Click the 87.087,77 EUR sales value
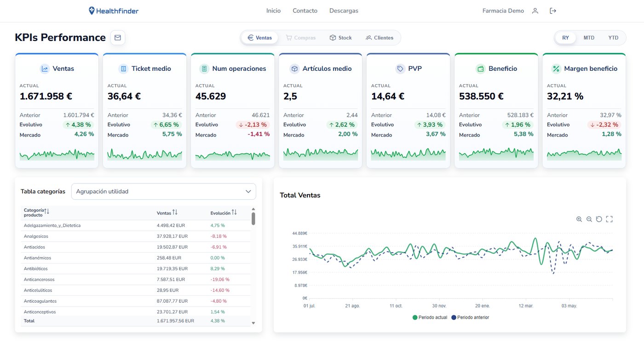 172,301
